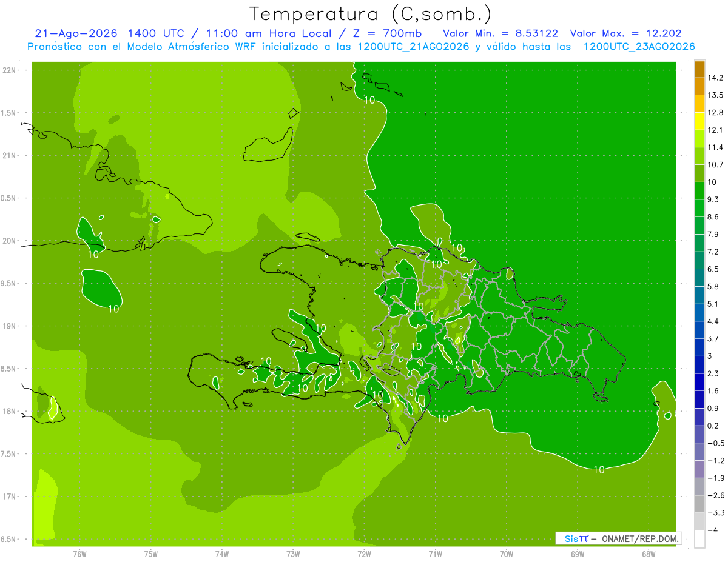Click the legend value '-4'
The image size is (728, 562).
[712, 530]
